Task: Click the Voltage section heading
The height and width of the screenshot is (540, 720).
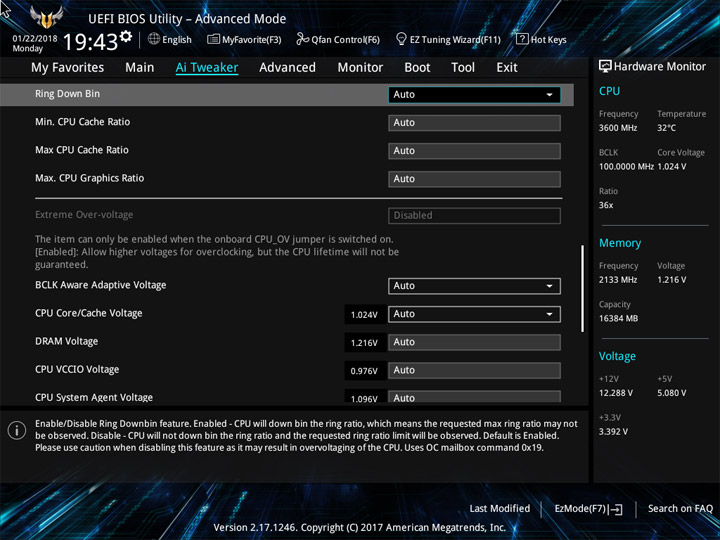Action: tap(617, 356)
